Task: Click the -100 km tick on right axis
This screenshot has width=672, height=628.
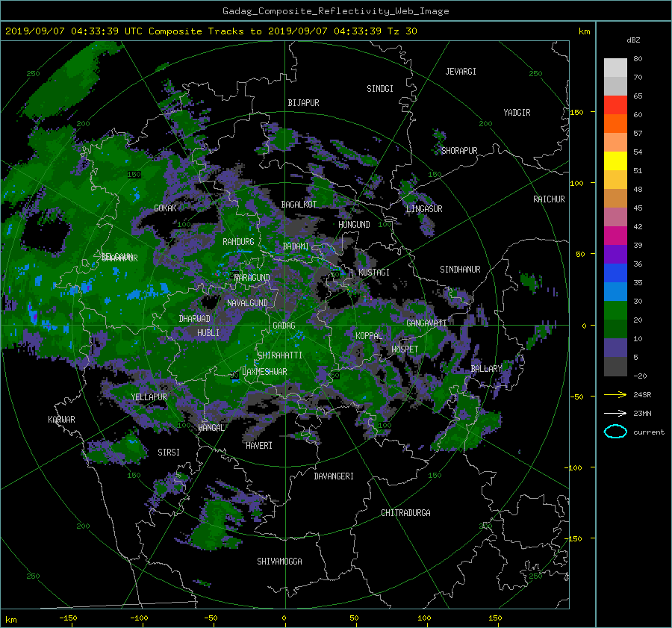Action: 574,467
